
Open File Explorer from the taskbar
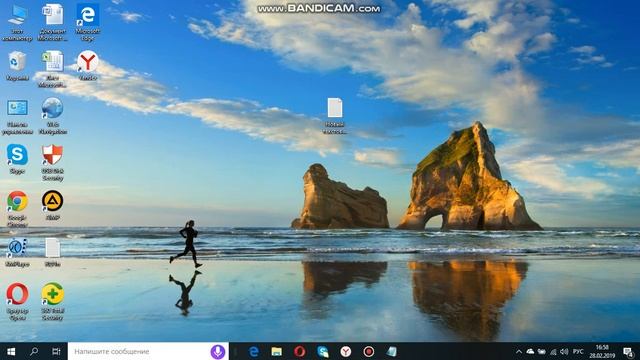point(277,351)
